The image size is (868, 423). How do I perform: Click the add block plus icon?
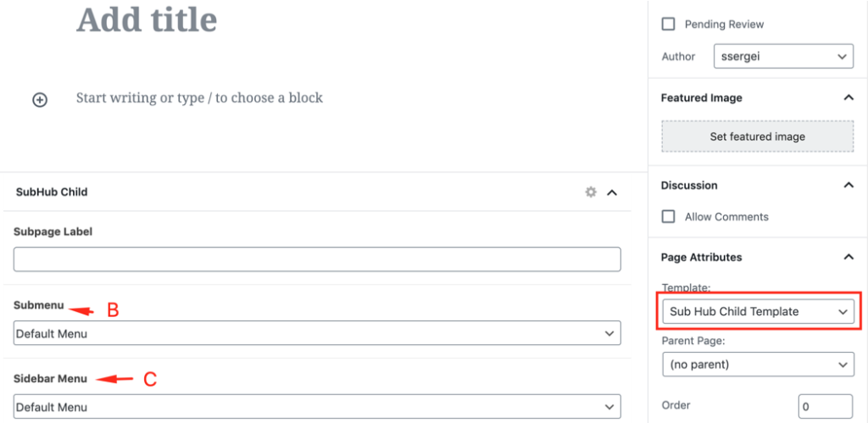coord(40,99)
